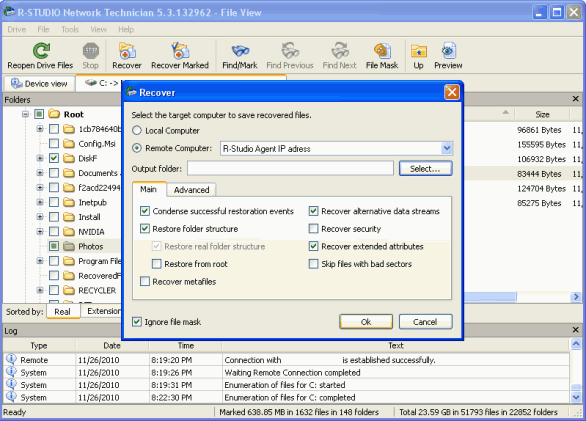
Task: Open the File Mask tool
Action: pos(382,50)
